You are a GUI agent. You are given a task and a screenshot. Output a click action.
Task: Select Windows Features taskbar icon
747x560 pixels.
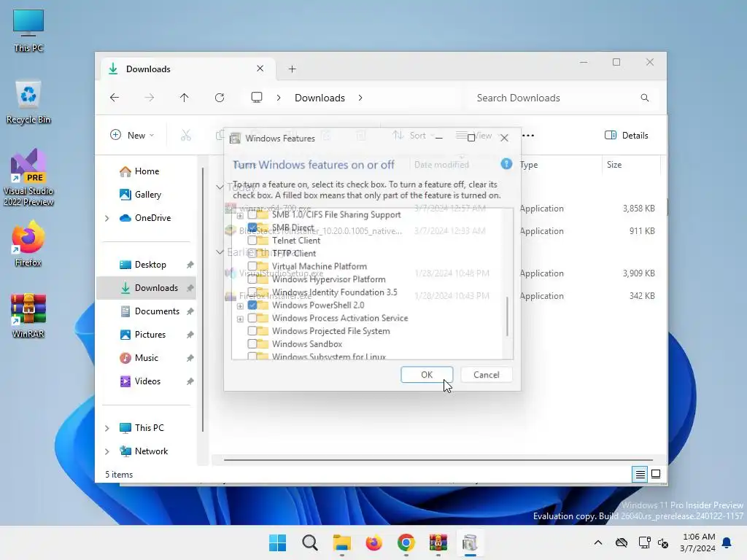pyautogui.click(x=470, y=542)
